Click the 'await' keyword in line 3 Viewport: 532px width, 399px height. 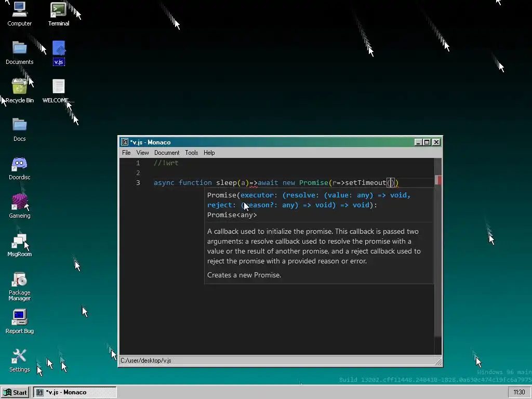tap(268, 183)
